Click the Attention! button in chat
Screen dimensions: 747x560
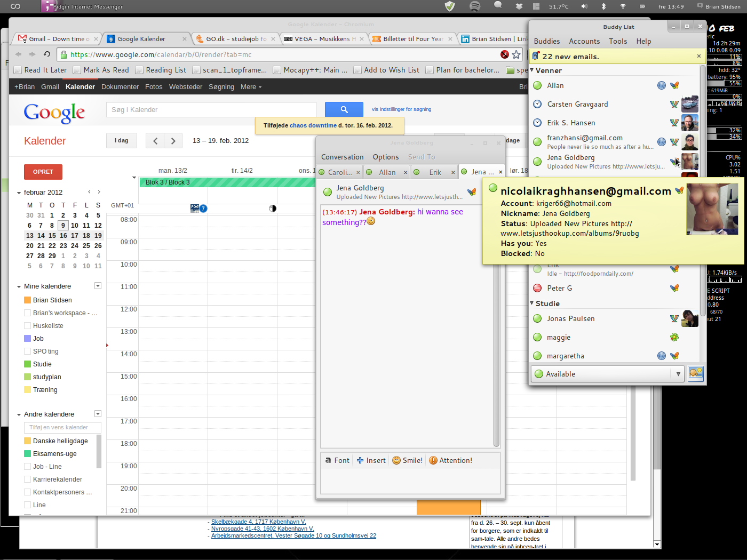(x=450, y=460)
